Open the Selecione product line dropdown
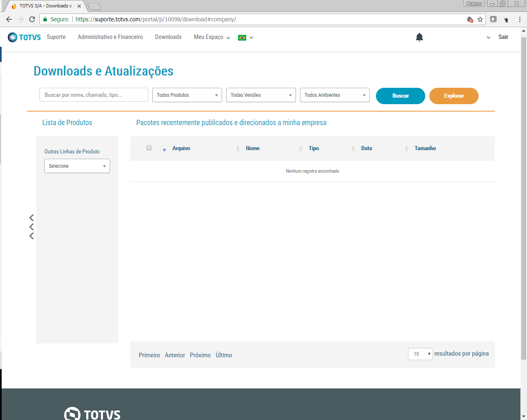Viewport: 527px width, 420px height. (x=77, y=166)
